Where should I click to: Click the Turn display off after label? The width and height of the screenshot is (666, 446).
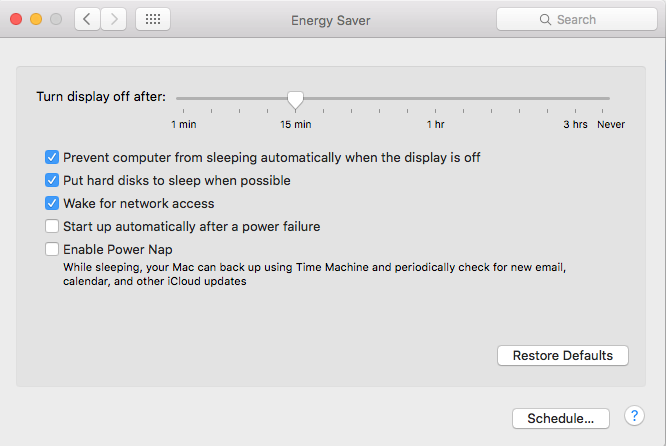point(101,96)
